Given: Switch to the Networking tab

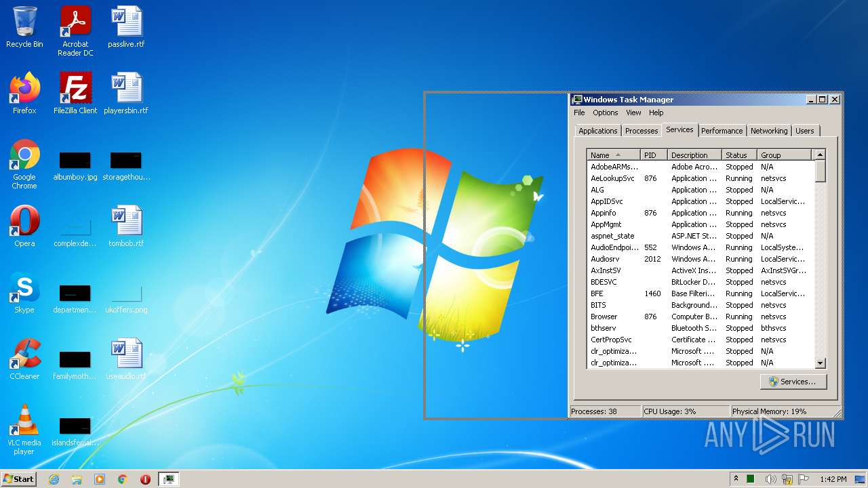Looking at the screenshot, I should 769,131.
